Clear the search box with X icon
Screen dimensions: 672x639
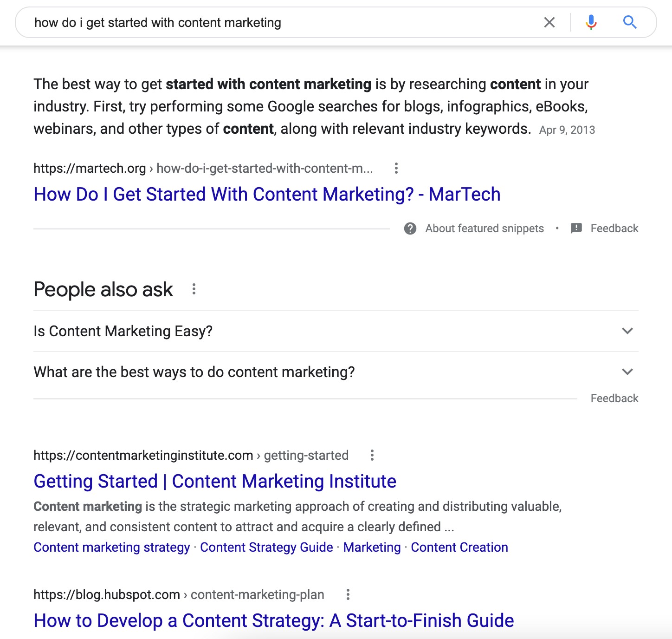[x=549, y=22]
